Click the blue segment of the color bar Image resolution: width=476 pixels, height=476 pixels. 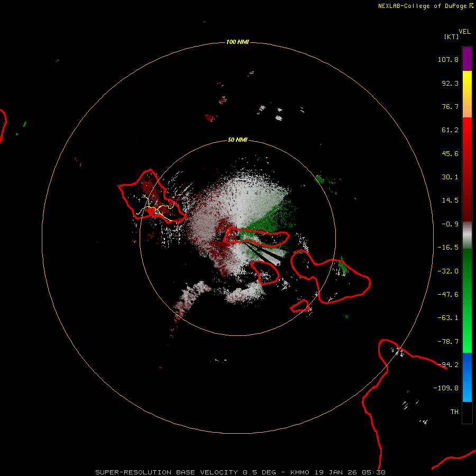(467, 377)
